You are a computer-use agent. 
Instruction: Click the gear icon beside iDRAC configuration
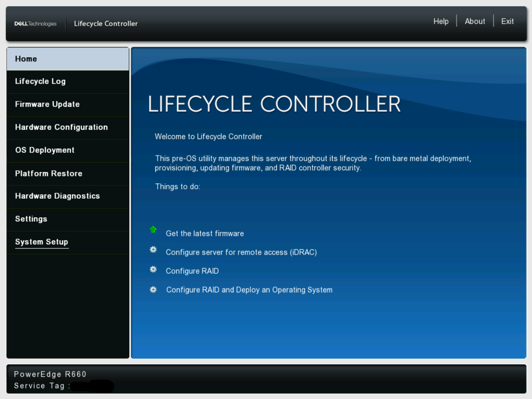pyautogui.click(x=153, y=250)
